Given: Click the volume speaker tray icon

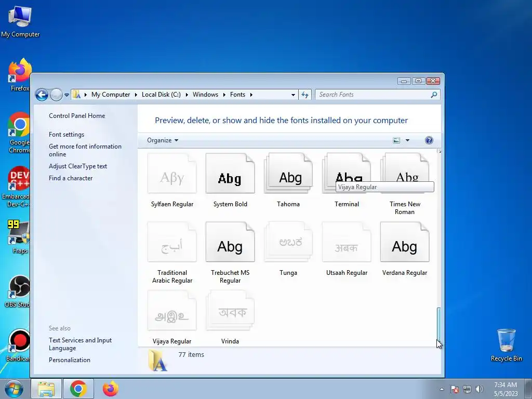Looking at the screenshot, I should pyautogui.click(x=480, y=389).
